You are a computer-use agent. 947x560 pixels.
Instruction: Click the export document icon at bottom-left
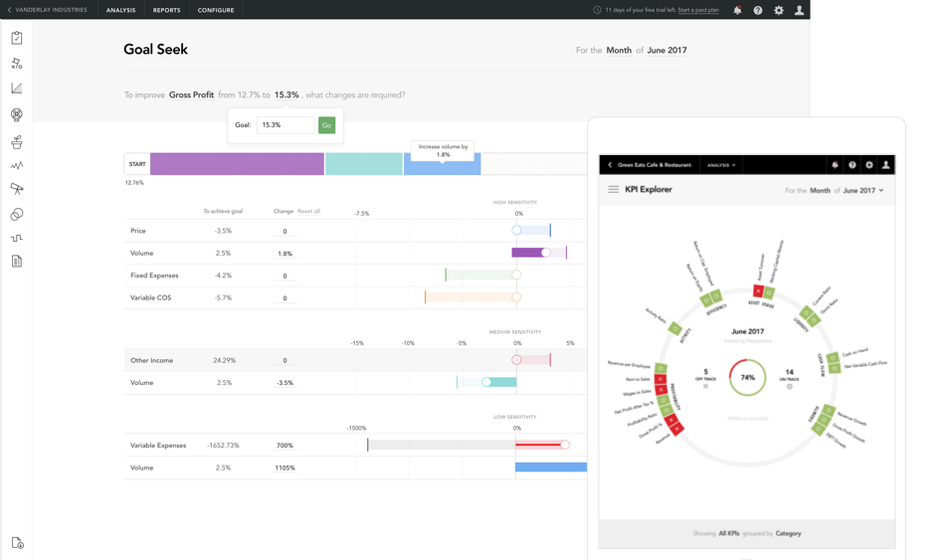click(x=17, y=543)
